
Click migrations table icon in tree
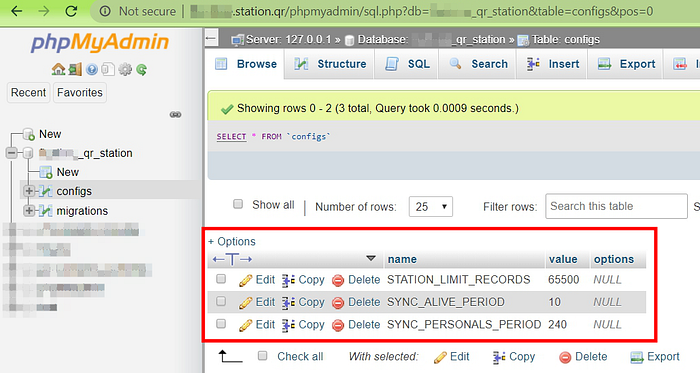click(46, 211)
